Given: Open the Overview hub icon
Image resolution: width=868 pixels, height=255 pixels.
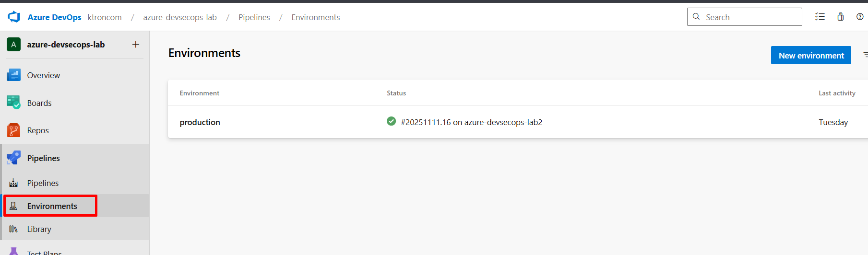Looking at the screenshot, I should pyautogui.click(x=13, y=75).
